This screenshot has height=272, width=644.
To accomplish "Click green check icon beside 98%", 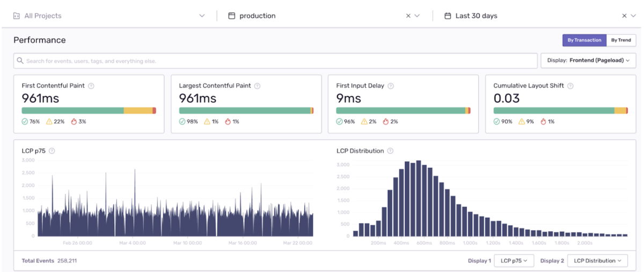I will coord(182,122).
